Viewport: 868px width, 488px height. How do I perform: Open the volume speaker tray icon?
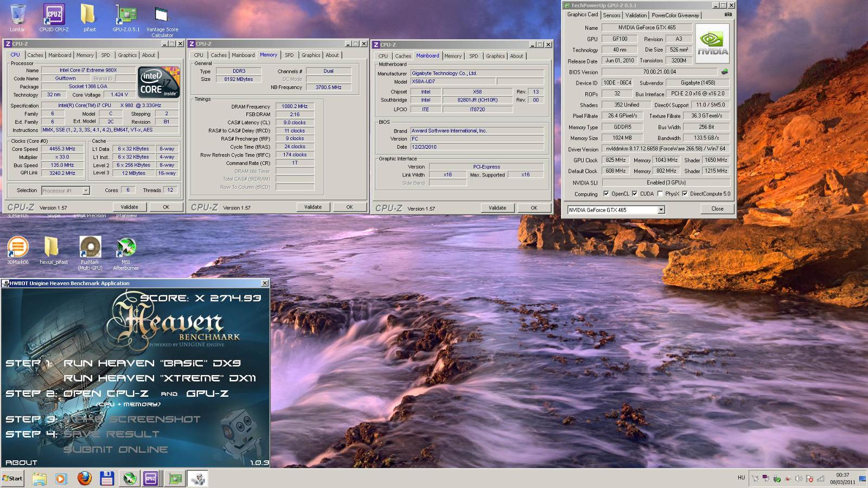(799, 479)
